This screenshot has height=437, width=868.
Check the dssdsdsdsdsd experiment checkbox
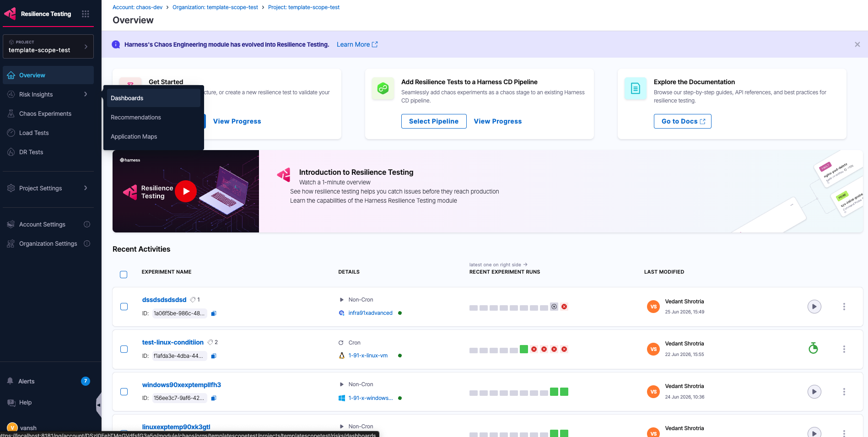(x=124, y=307)
